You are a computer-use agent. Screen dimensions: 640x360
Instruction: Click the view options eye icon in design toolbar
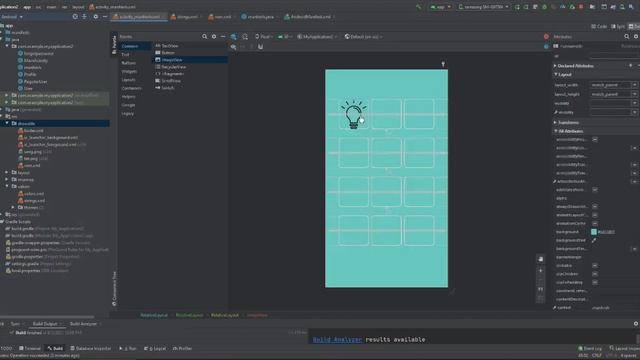[233, 47]
